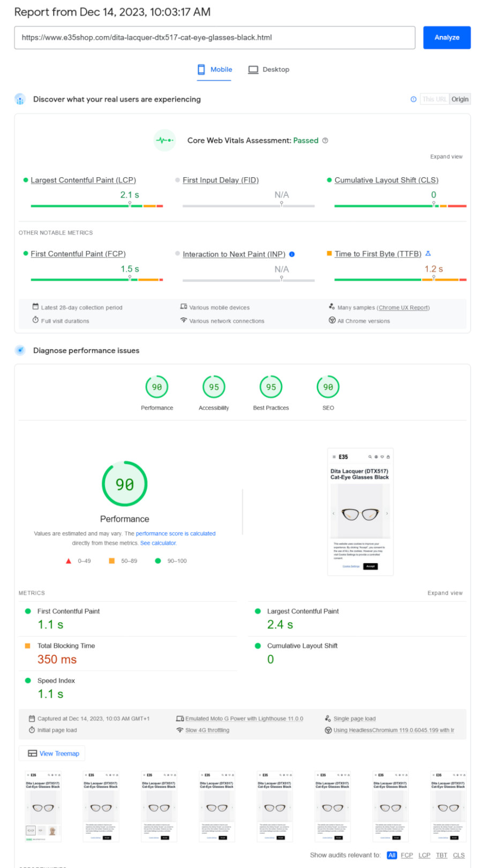This screenshot has height=868, width=482.
Task: Click the Core Web Vitals pulse icon
Action: (x=164, y=140)
